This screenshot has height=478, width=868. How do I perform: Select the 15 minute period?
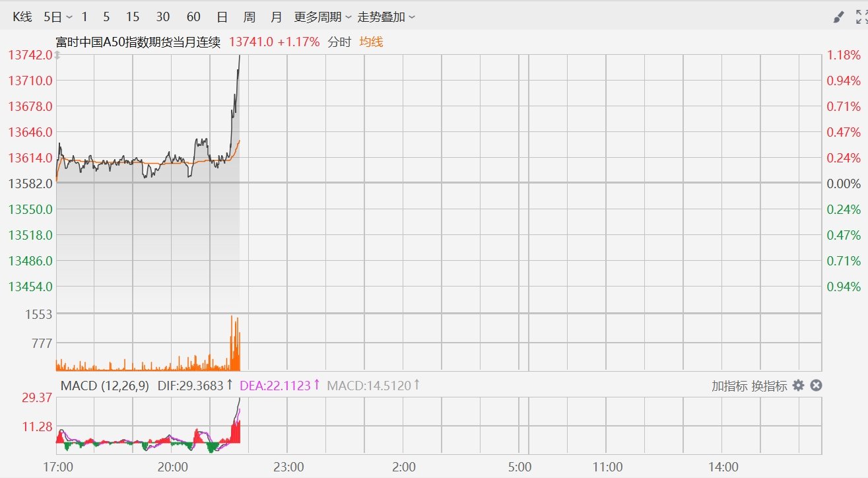click(133, 17)
